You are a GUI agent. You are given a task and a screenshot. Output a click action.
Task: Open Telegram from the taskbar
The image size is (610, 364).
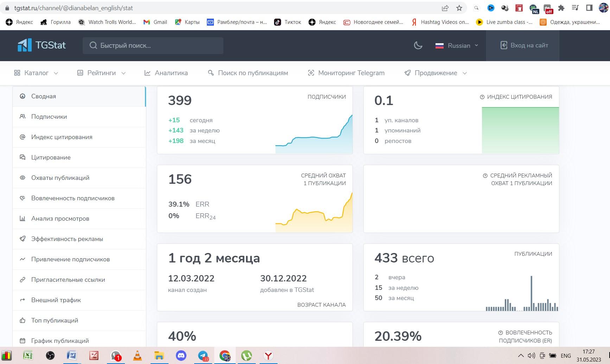click(x=203, y=356)
